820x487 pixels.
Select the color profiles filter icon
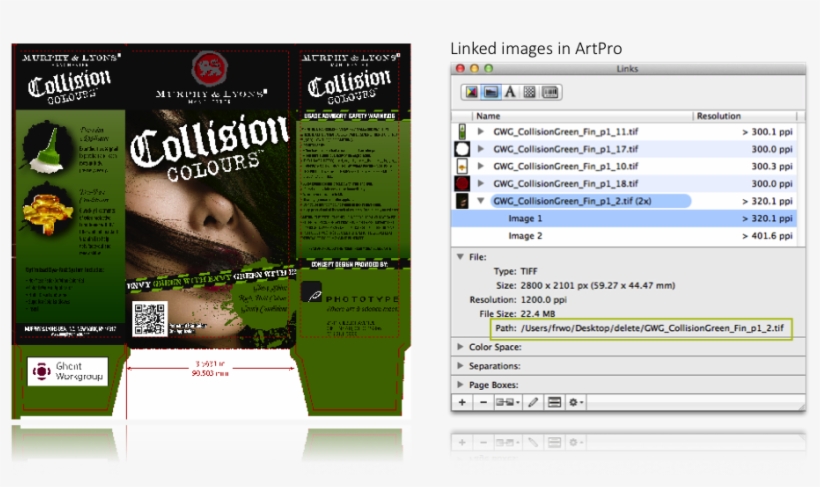471,92
